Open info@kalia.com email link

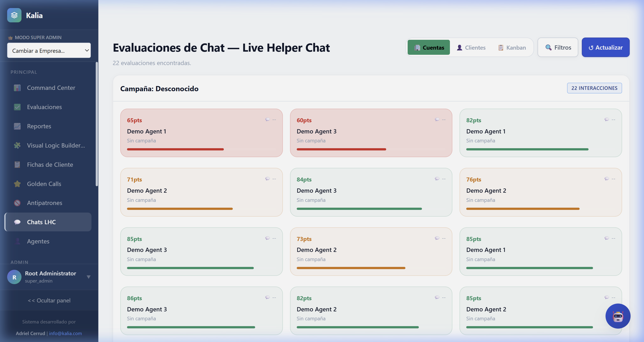coord(66,333)
